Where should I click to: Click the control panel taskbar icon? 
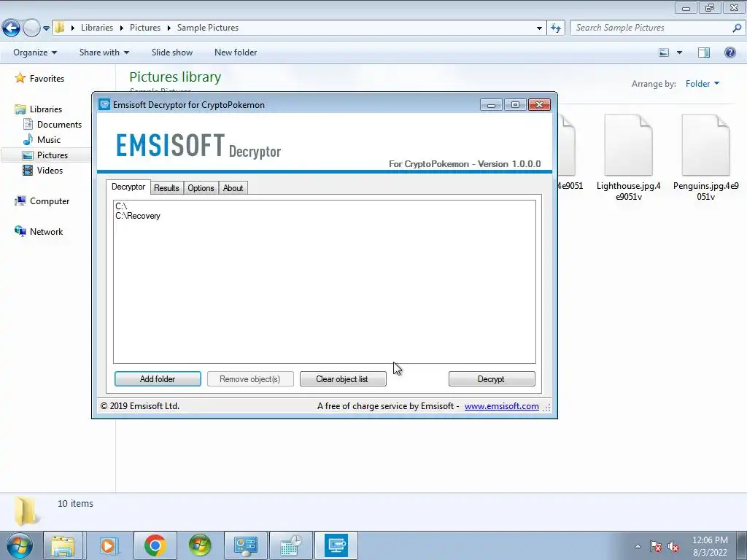pos(246,545)
